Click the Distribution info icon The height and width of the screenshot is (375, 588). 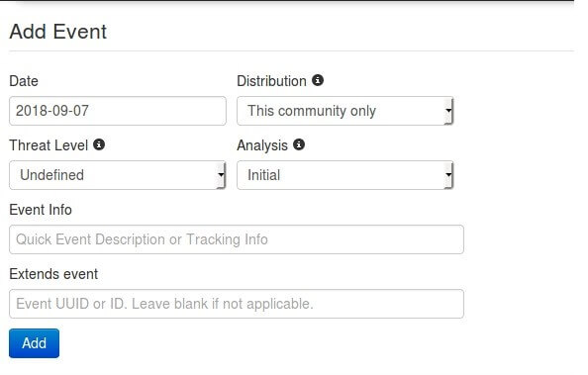(318, 80)
